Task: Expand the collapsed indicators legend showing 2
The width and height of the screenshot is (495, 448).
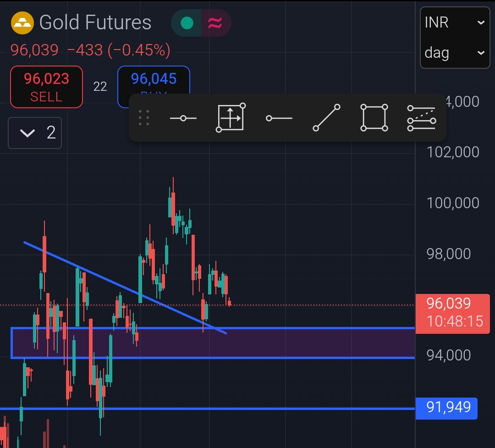Action: point(35,133)
